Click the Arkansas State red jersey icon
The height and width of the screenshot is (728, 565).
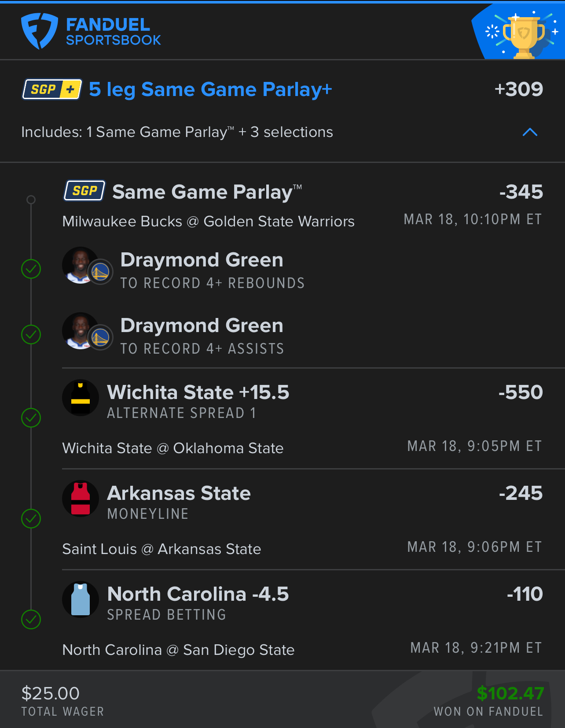(x=81, y=499)
